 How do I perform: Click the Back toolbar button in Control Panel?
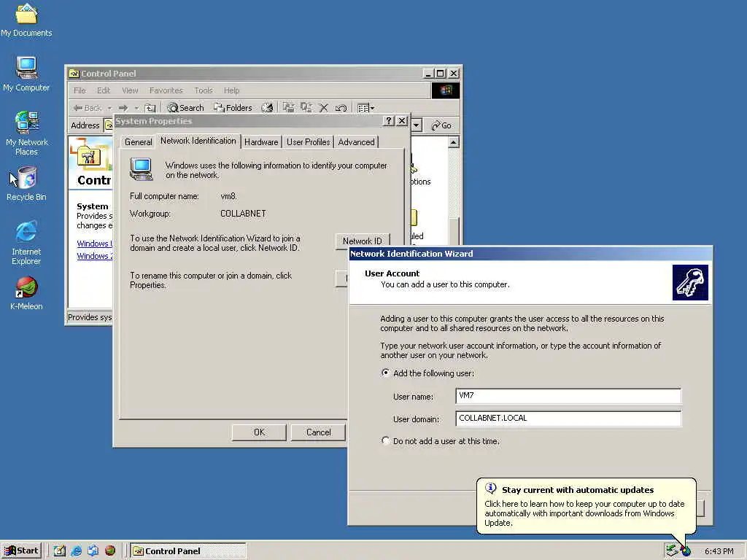(x=88, y=108)
